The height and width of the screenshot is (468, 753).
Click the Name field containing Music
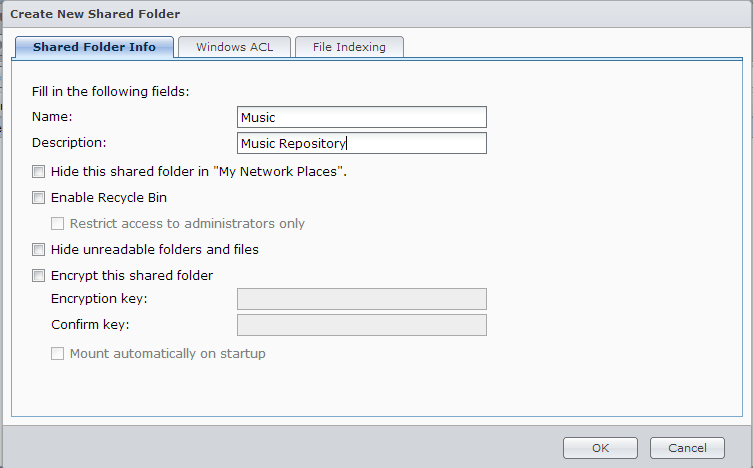[362, 118]
